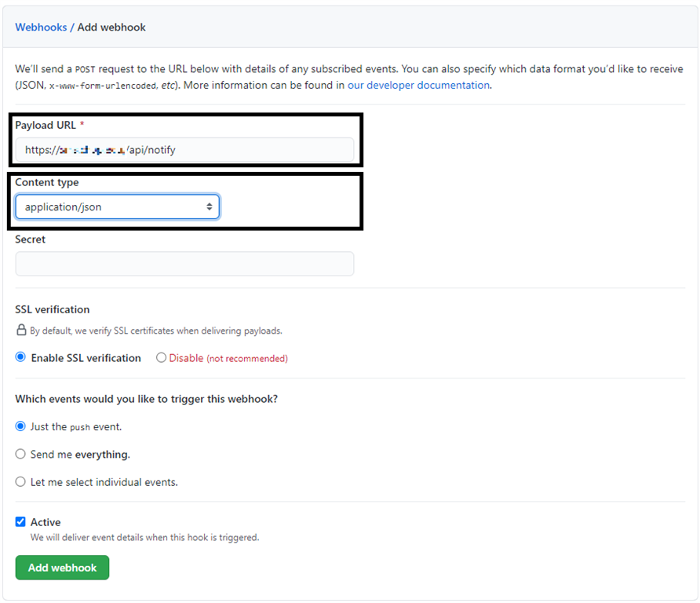This screenshot has height=603, width=700.
Task: Enable SSL verification
Action: point(20,357)
